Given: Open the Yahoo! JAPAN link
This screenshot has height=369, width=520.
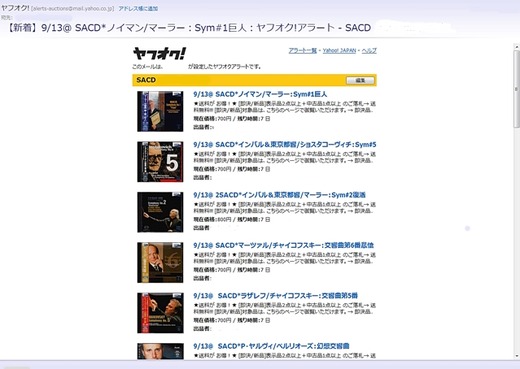Looking at the screenshot, I should (x=339, y=51).
